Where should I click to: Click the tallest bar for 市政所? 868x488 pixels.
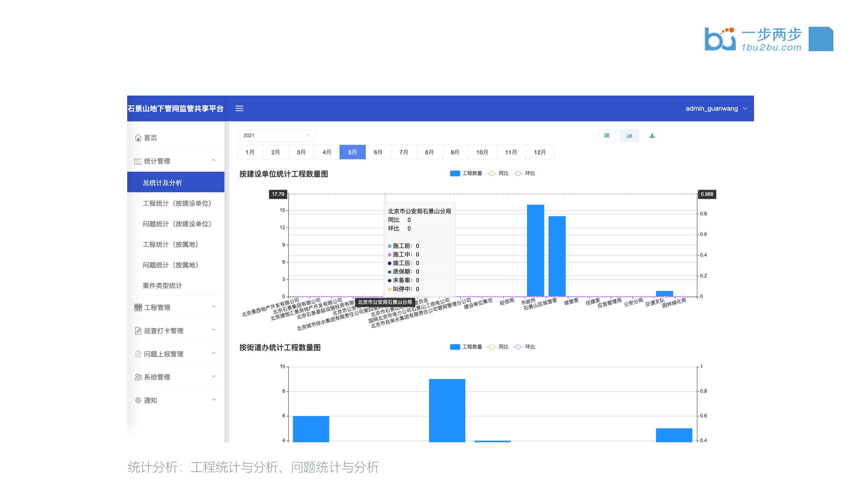(x=535, y=250)
